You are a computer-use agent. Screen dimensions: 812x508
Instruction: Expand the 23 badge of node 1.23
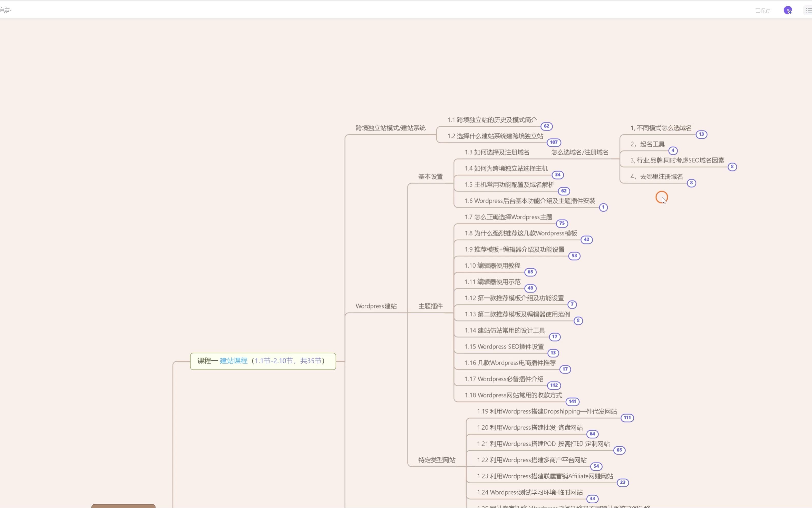[623, 483]
